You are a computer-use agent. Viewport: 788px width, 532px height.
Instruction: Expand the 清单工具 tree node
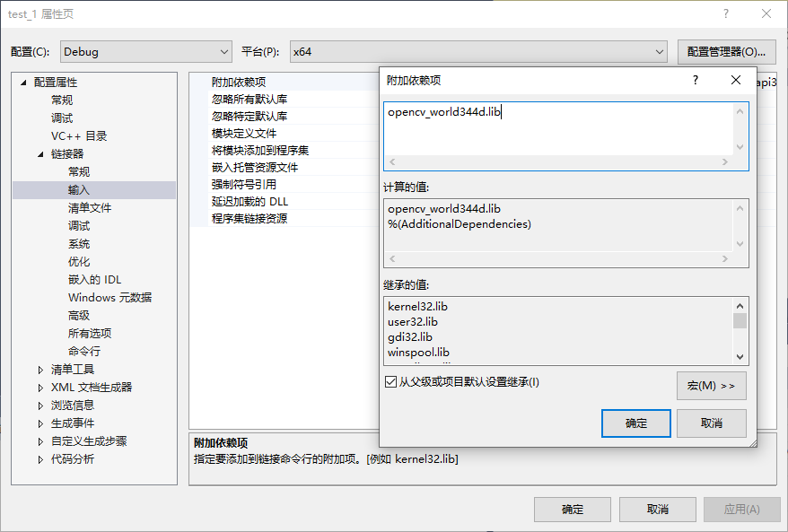click(40, 370)
